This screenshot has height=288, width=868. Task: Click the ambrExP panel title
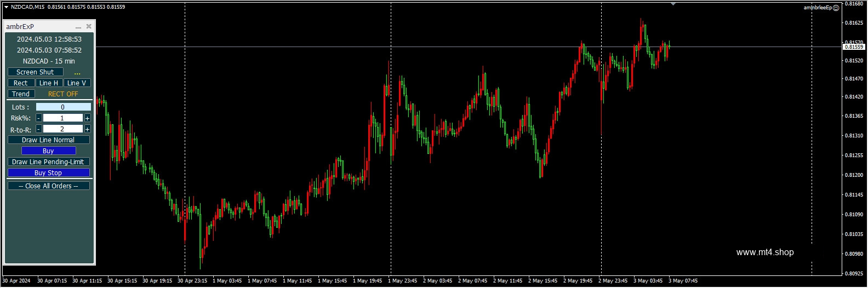(x=20, y=27)
